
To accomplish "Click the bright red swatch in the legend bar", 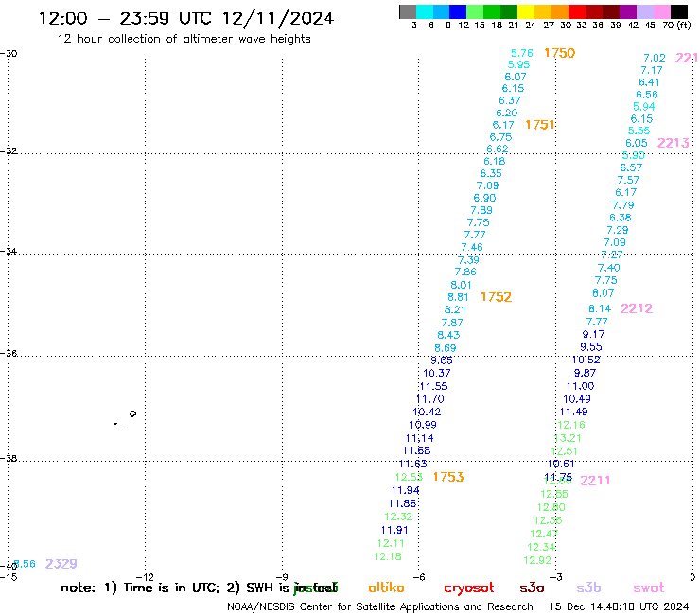I will tap(576, 11).
